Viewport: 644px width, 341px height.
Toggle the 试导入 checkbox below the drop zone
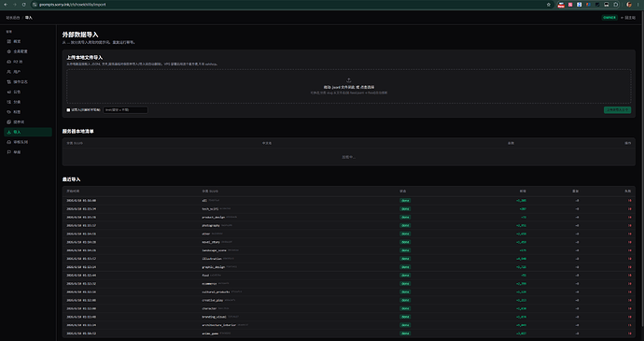[x=68, y=110]
